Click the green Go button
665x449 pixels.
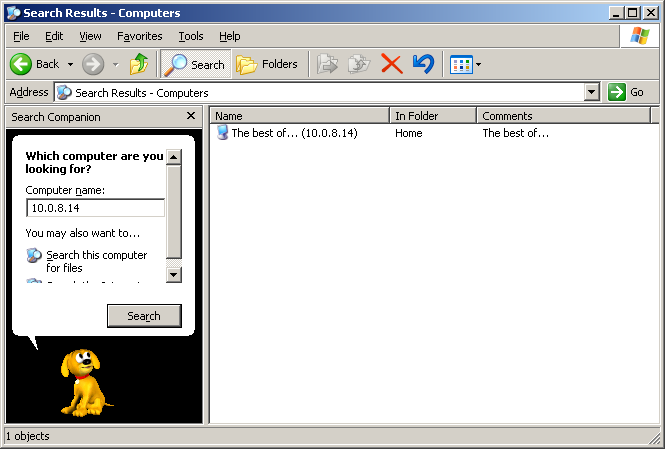tap(627, 92)
